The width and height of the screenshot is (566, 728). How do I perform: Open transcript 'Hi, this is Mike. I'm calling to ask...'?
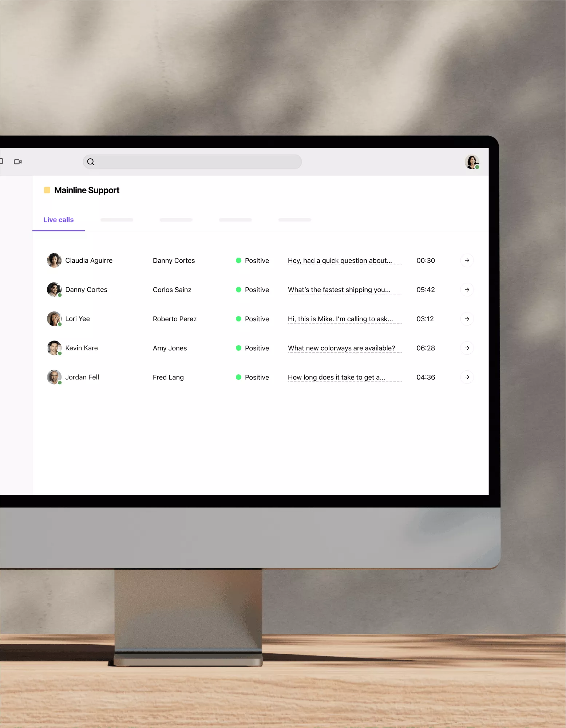(340, 319)
